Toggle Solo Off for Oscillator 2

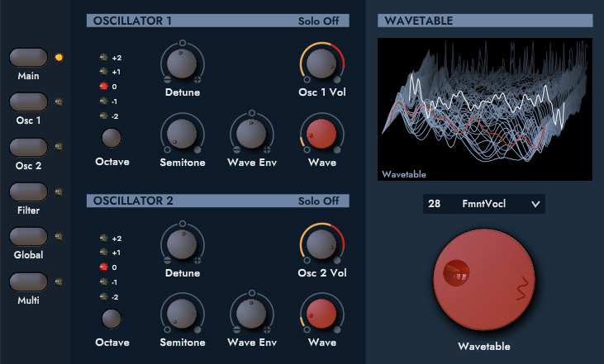tap(318, 201)
